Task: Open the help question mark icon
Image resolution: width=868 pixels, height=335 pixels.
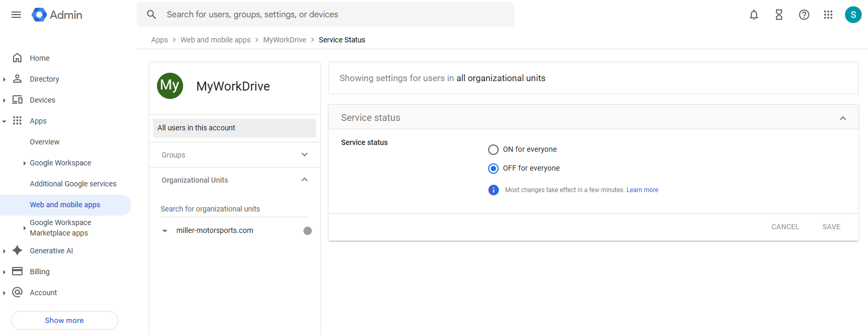Action: pos(804,15)
